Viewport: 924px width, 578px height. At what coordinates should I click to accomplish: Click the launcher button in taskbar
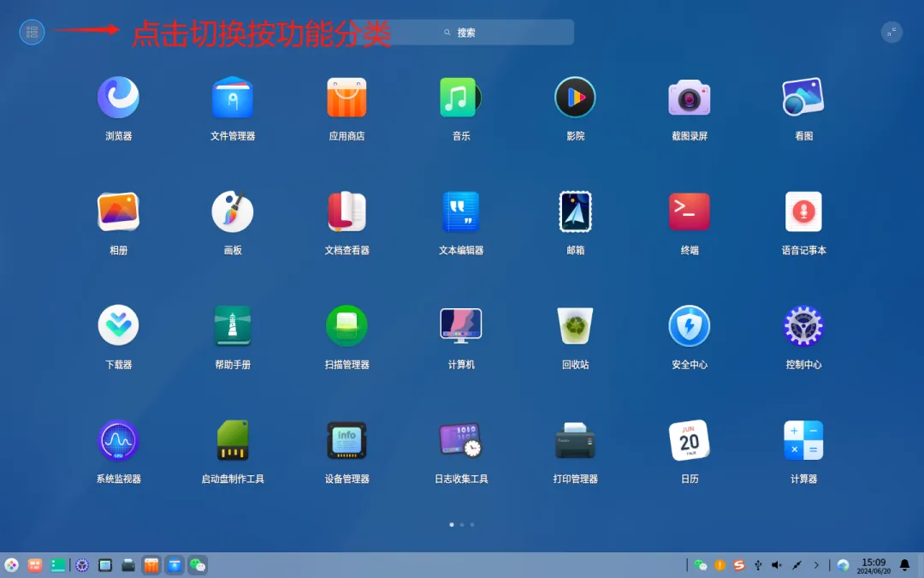[12, 566]
